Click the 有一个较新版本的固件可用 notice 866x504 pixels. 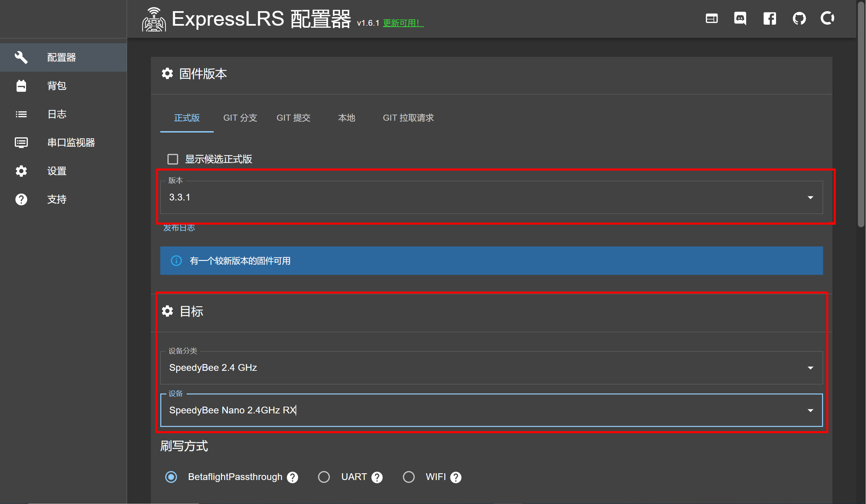pos(491,261)
